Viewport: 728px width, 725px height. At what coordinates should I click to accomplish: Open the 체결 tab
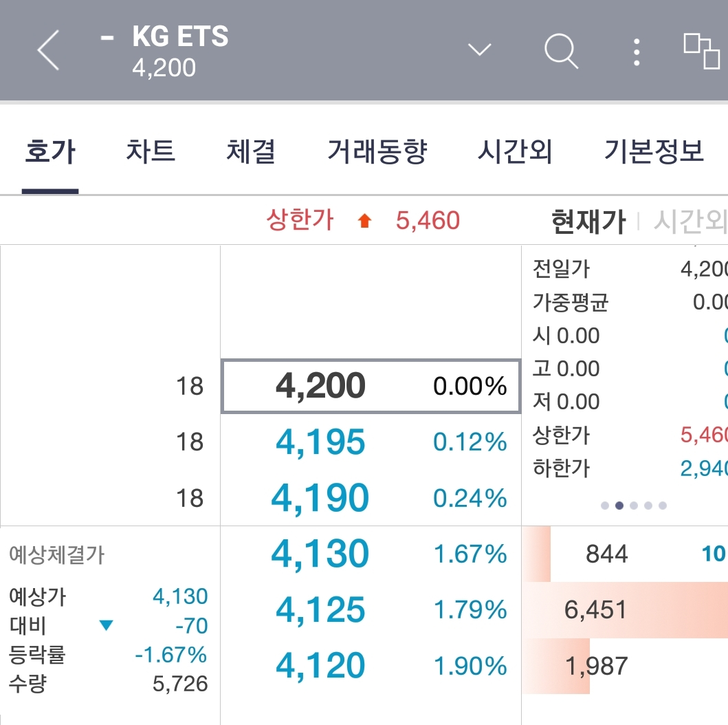pos(251,151)
